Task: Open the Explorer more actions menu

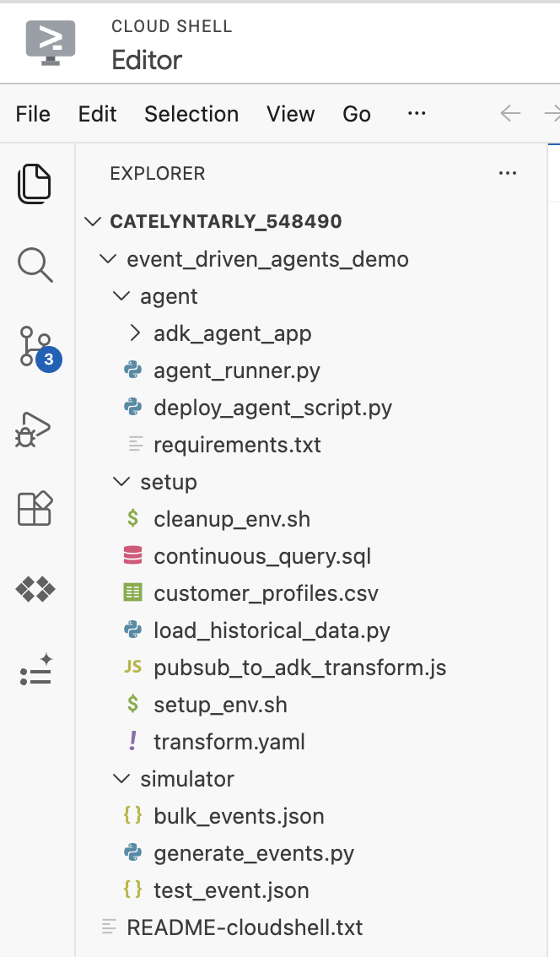Action: (x=508, y=173)
